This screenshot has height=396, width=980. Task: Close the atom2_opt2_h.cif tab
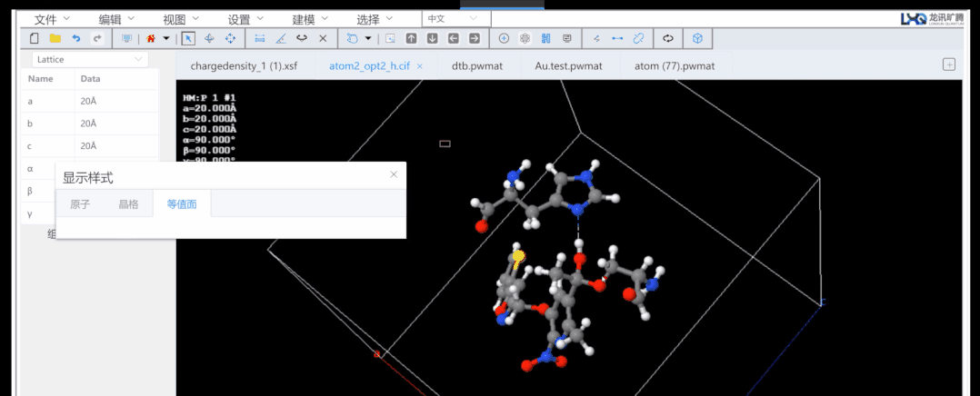[x=420, y=65]
